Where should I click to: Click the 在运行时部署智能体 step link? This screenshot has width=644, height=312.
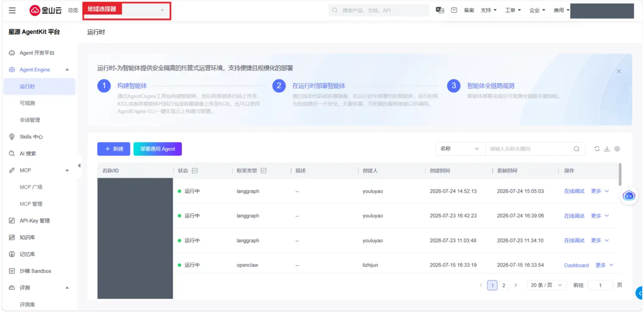click(x=319, y=86)
